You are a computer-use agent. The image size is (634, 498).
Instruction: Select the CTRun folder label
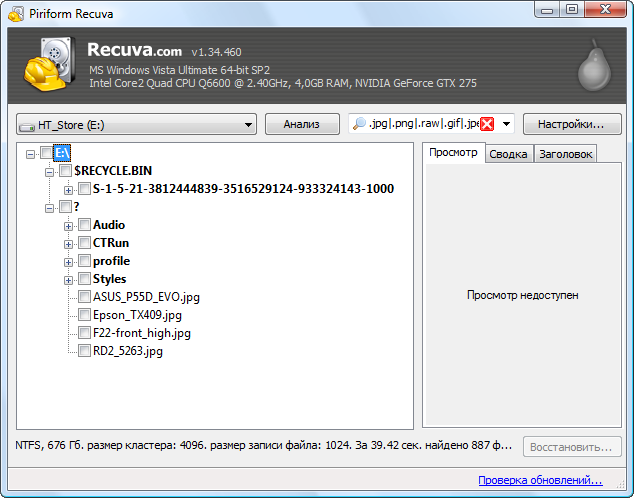click(111, 243)
